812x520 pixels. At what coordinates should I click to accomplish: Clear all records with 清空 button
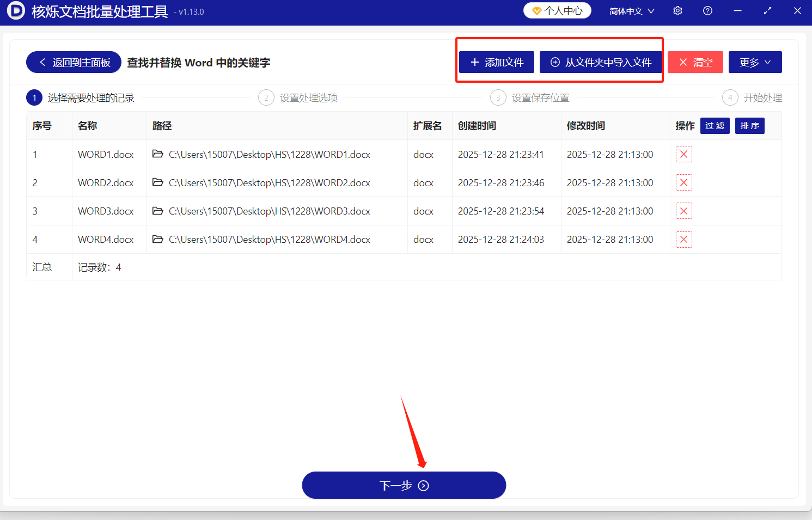point(695,62)
